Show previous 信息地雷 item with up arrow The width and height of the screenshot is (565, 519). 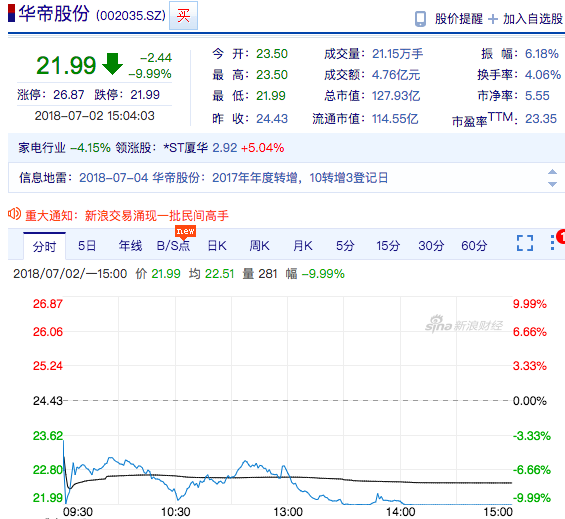(552, 172)
